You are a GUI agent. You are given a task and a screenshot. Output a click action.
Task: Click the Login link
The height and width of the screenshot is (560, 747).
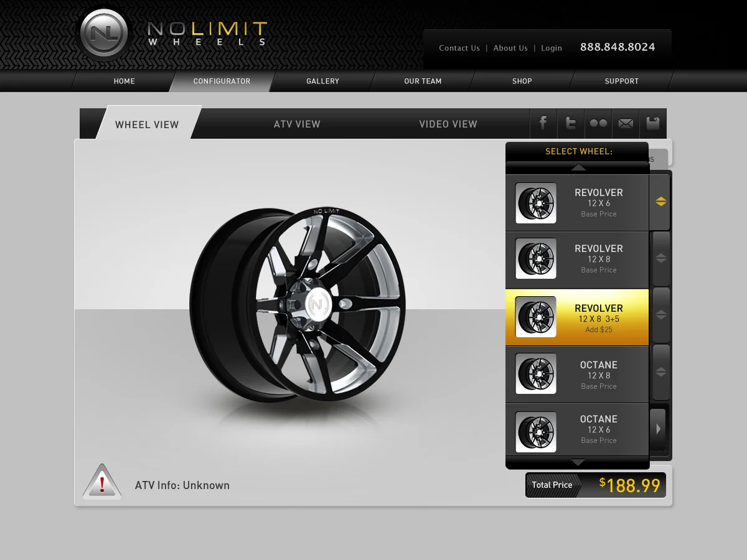(552, 48)
